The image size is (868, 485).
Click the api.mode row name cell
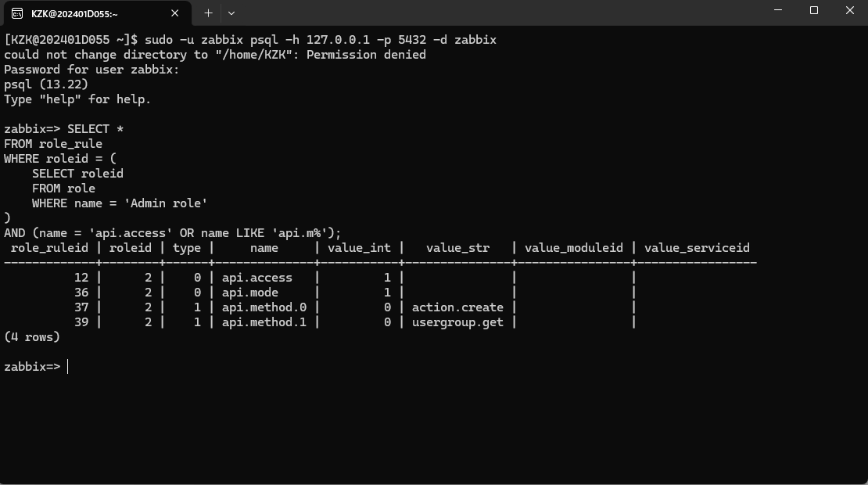tap(250, 293)
